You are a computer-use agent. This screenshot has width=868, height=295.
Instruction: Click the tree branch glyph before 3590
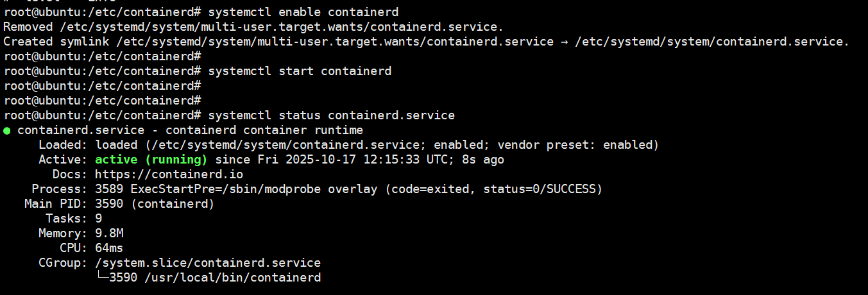point(102,277)
